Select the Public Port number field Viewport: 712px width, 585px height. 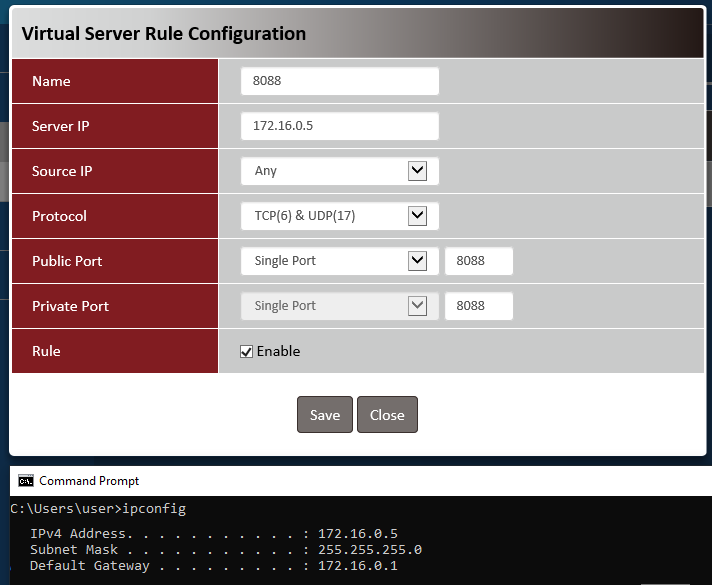478,261
